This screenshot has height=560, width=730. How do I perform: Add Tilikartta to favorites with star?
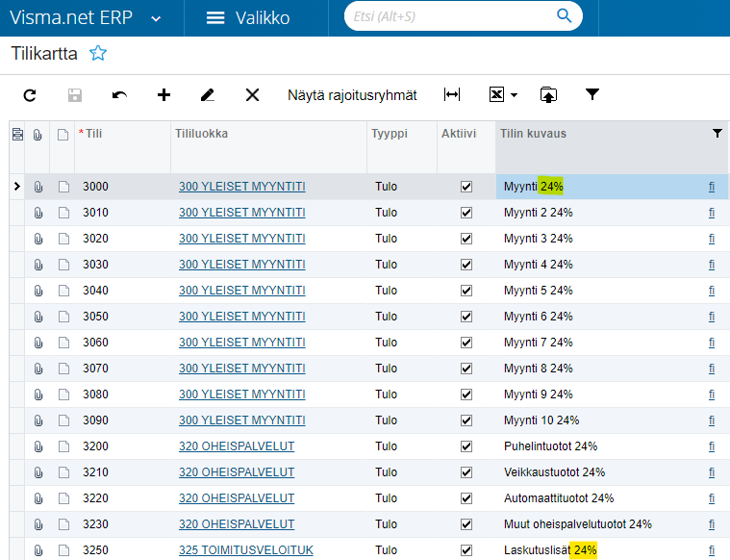pos(98,53)
